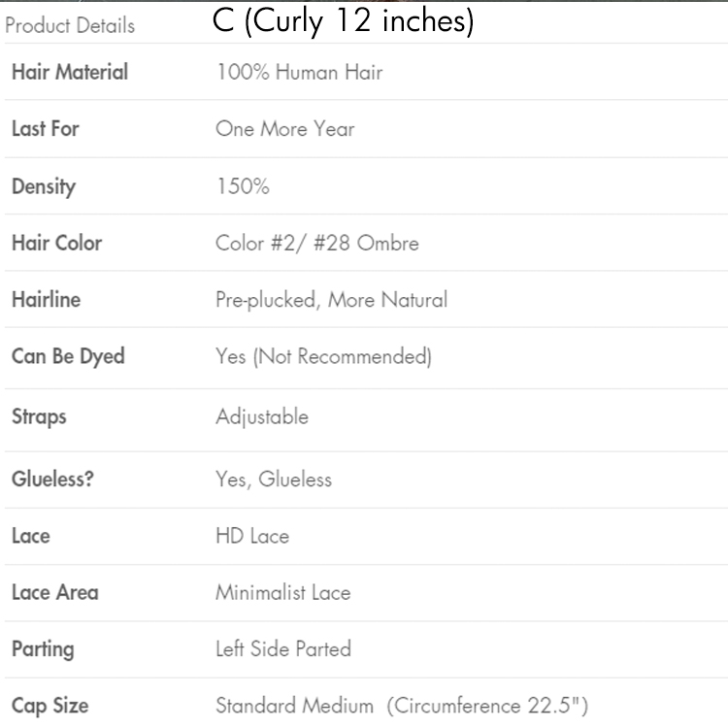Select the Last For row label

point(46,129)
